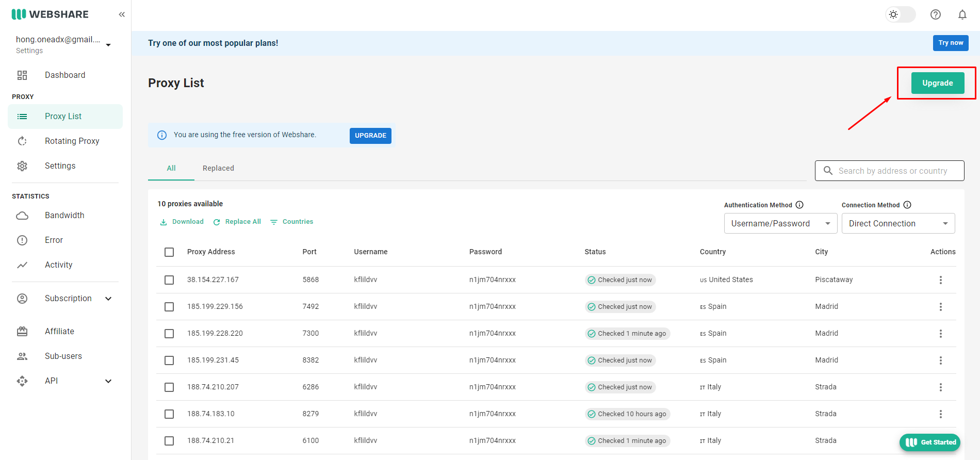Click the green Upgrade button

click(937, 83)
